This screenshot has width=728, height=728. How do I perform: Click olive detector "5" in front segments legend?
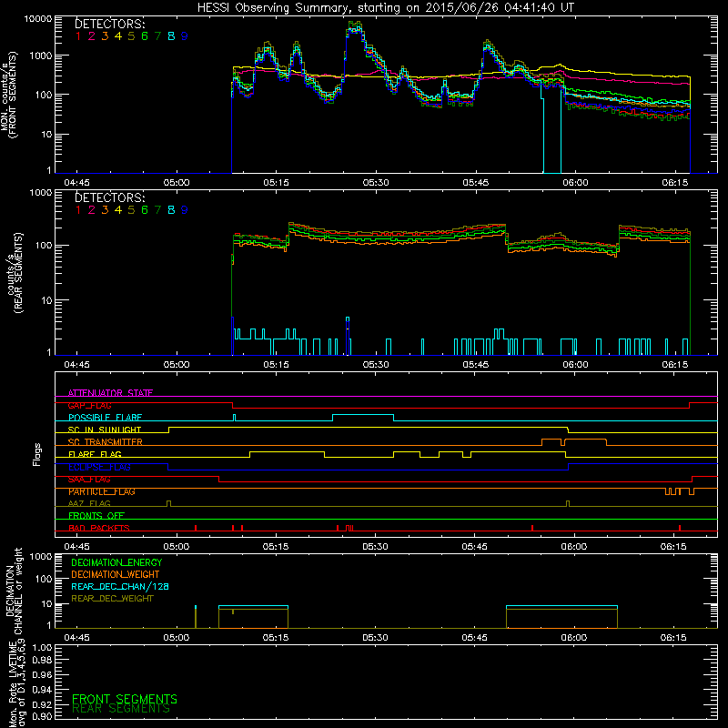[x=131, y=36]
